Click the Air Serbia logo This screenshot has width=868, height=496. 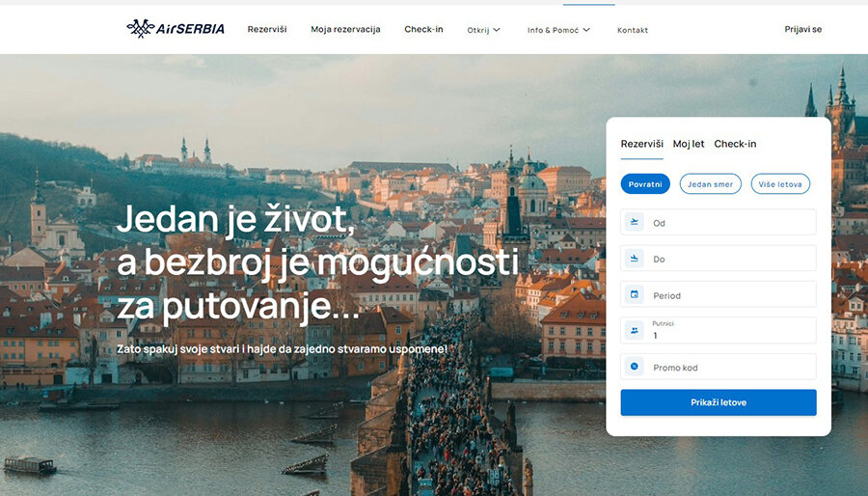(176, 28)
